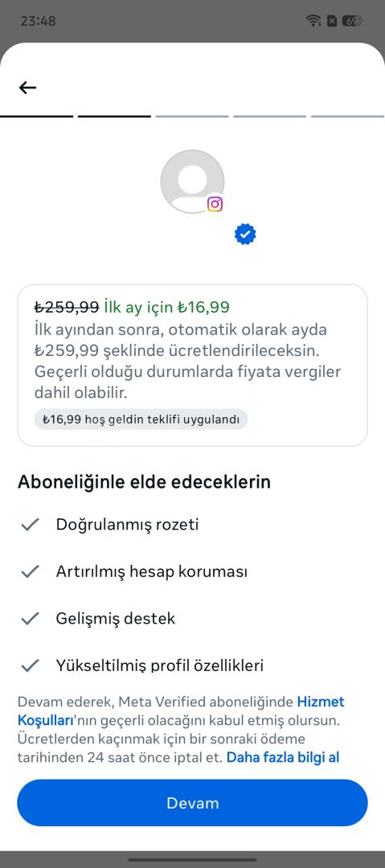
Task: Tap the gray profile avatar picture
Action: pyautogui.click(x=192, y=182)
